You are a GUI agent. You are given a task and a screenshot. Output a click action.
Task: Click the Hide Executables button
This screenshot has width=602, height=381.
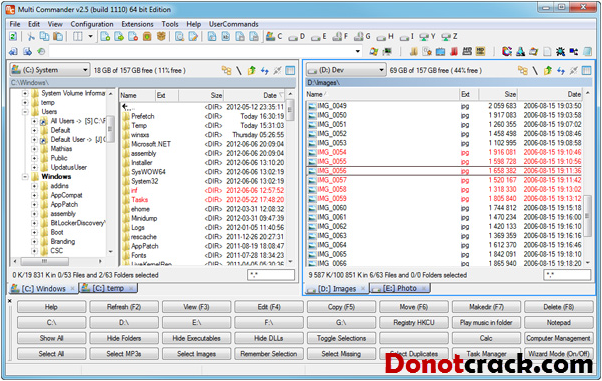(196, 338)
